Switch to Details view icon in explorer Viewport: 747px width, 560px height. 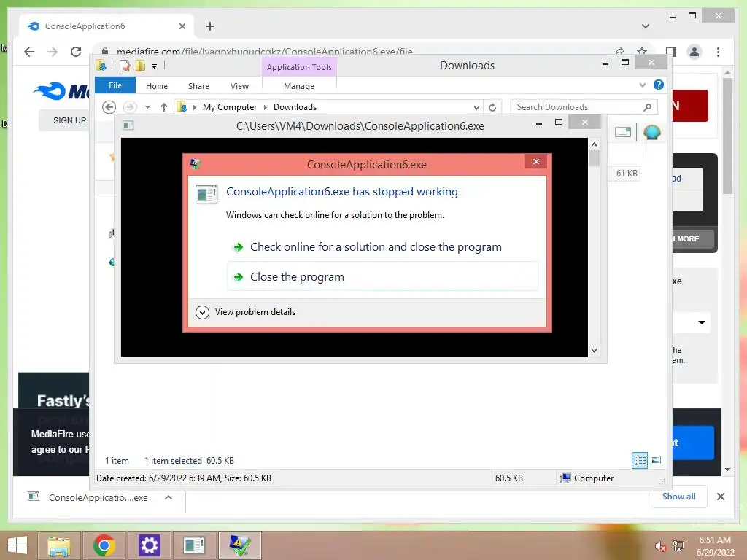639,460
